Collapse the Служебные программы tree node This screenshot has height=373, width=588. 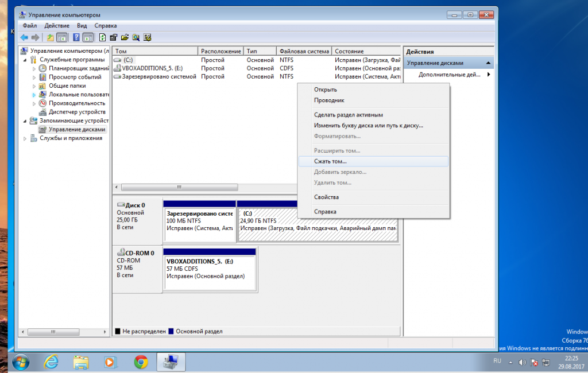pos(25,60)
